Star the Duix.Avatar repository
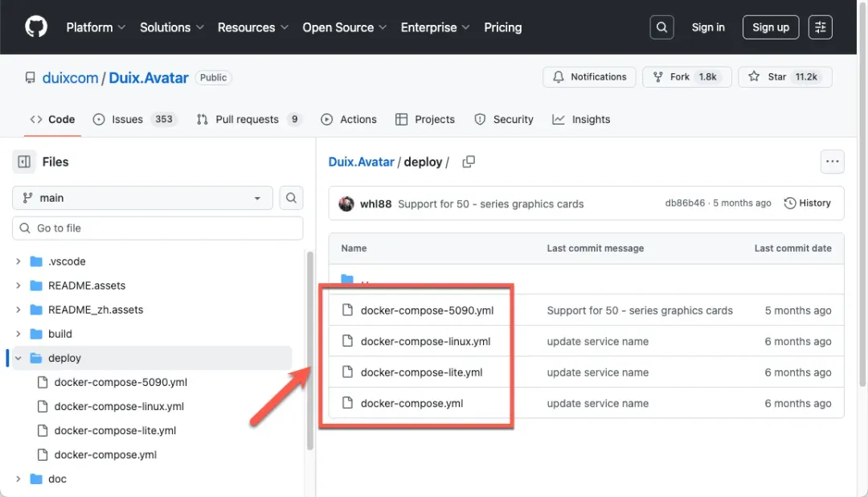 point(784,77)
